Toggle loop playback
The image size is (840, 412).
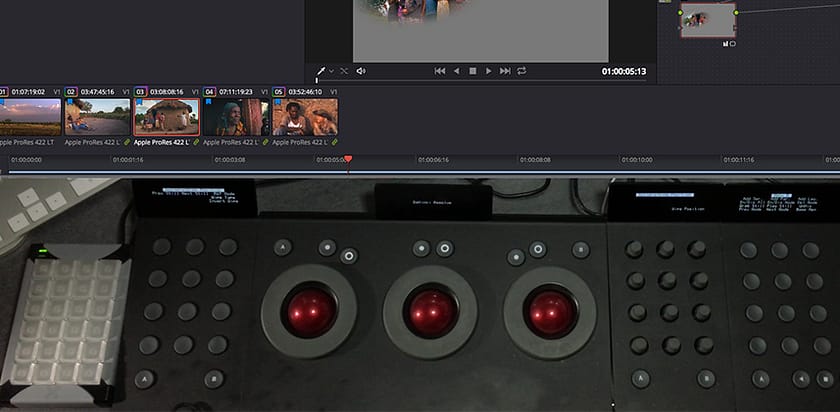(x=521, y=71)
